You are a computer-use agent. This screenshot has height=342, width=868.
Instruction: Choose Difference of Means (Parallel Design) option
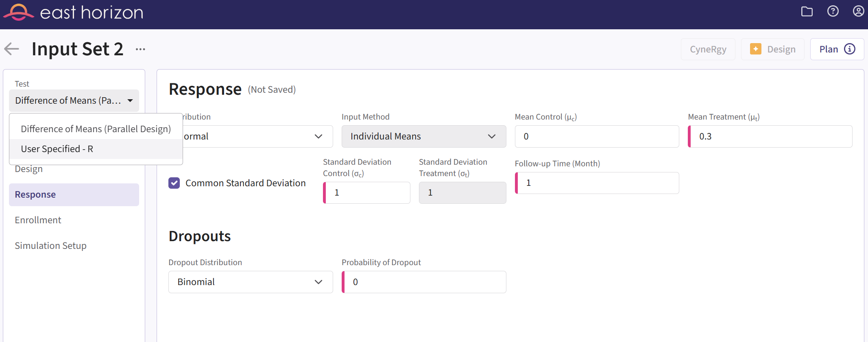[x=96, y=129]
